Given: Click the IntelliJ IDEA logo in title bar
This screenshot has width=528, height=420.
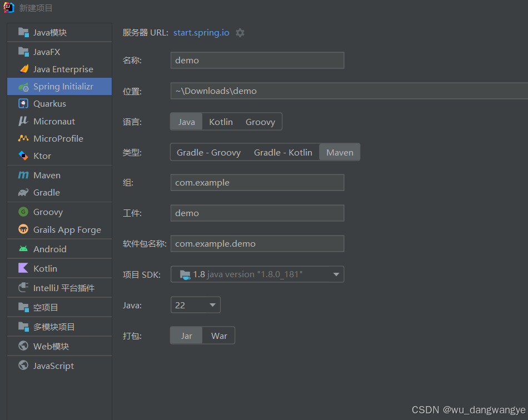Looking at the screenshot, I should coord(9,8).
